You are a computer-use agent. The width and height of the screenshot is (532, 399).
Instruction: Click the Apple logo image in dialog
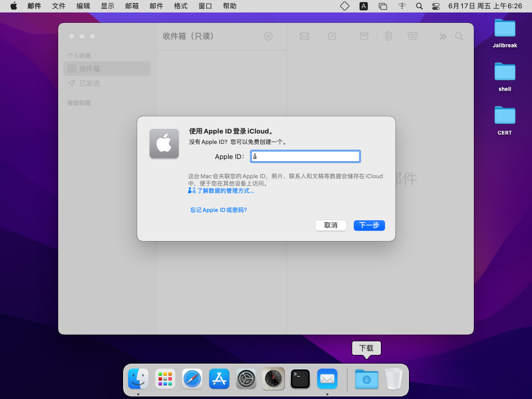coord(164,143)
